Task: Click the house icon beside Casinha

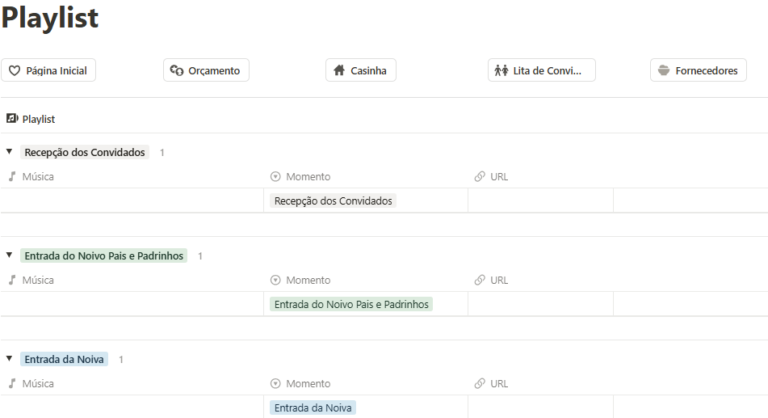Action: pyautogui.click(x=339, y=71)
